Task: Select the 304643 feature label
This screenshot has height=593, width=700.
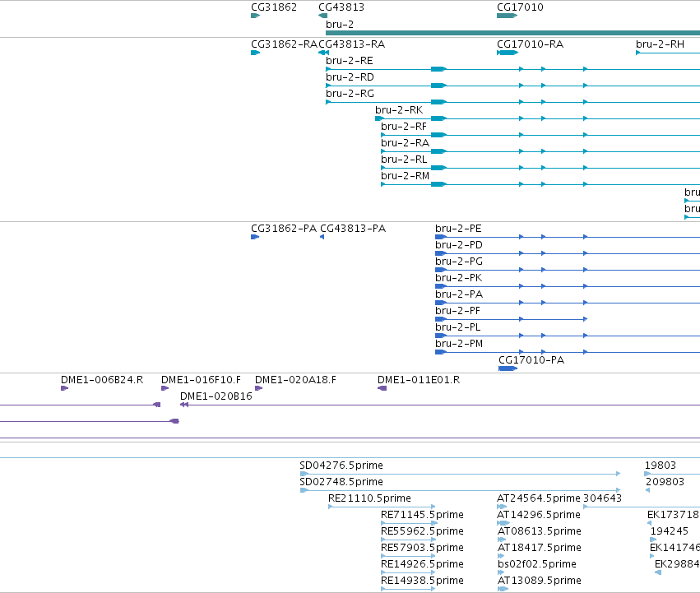Action: 602,498
